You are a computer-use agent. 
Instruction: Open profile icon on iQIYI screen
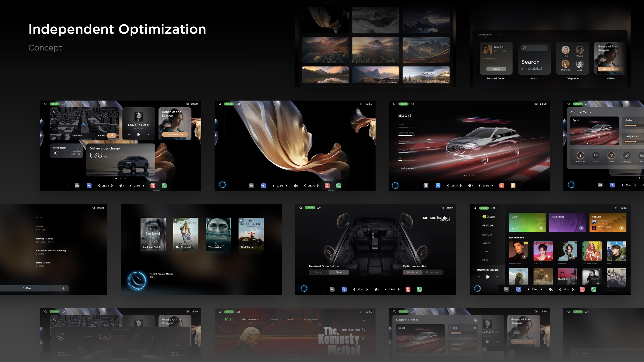coord(364,320)
